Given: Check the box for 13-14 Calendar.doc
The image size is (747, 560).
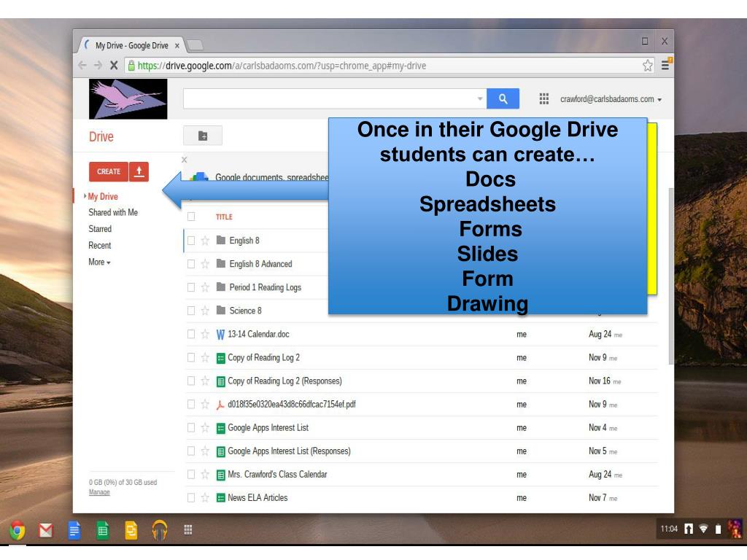Looking at the screenshot, I should tap(191, 334).
